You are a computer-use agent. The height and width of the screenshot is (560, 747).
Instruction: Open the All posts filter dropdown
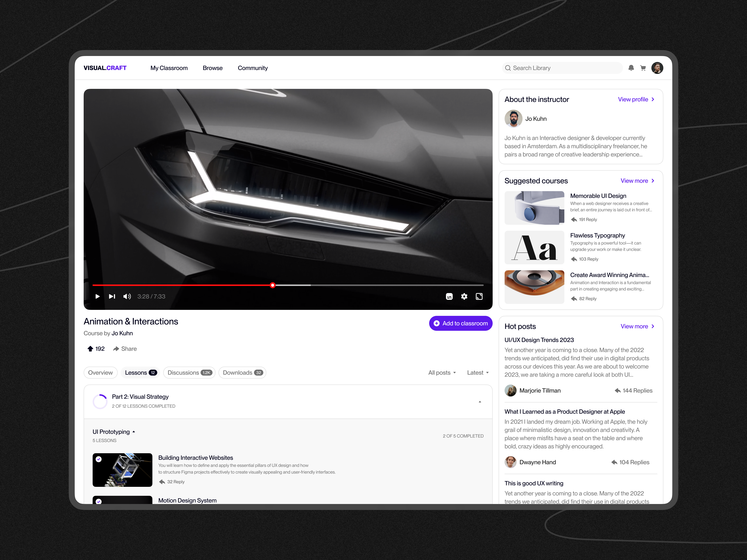[442, 372]
